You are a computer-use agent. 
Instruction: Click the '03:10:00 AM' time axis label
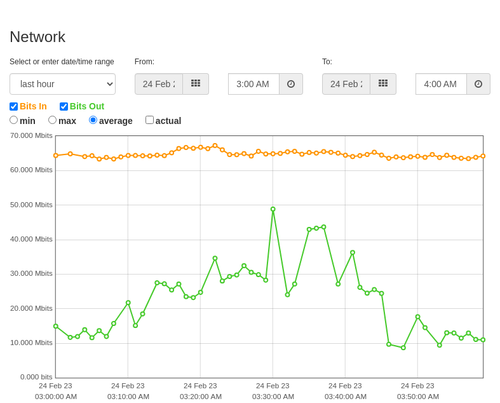point(128,397)
